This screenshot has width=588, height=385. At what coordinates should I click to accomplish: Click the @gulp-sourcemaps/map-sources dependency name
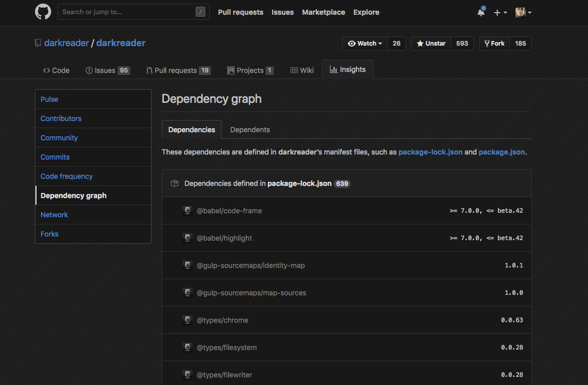click(x=251, y=293)
